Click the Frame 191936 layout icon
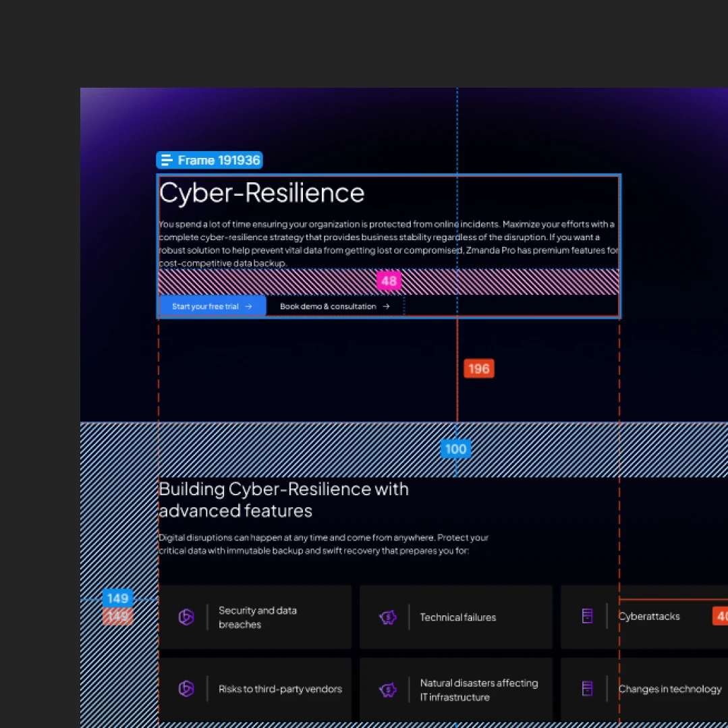 coord(167,161)
